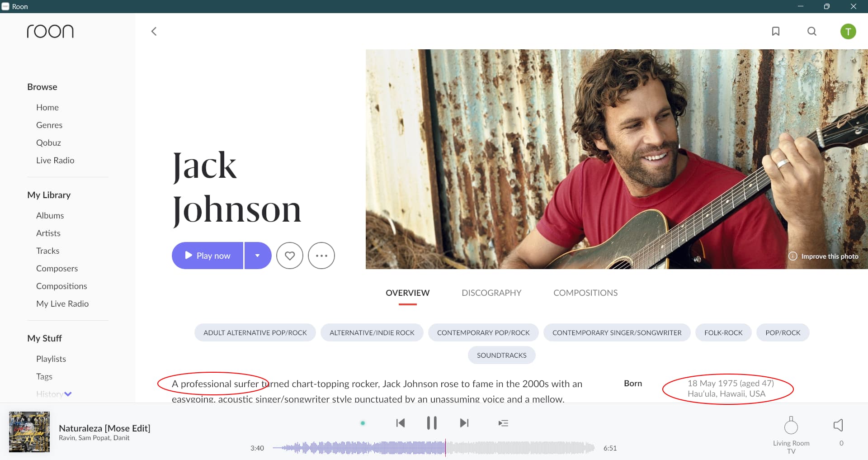Open the green T profile avatar
The image size is (868, 460).
(x=848, y=31)
